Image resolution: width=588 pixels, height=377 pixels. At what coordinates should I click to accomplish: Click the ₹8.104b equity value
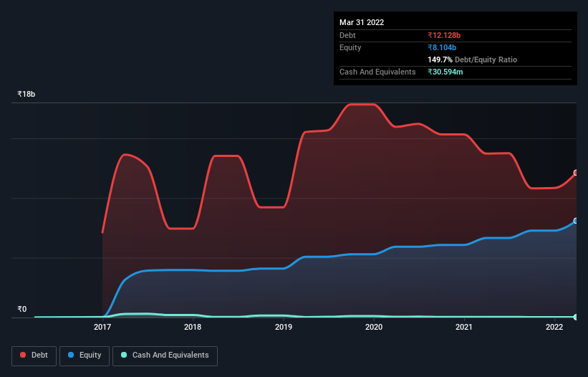(x=442, y=47)
